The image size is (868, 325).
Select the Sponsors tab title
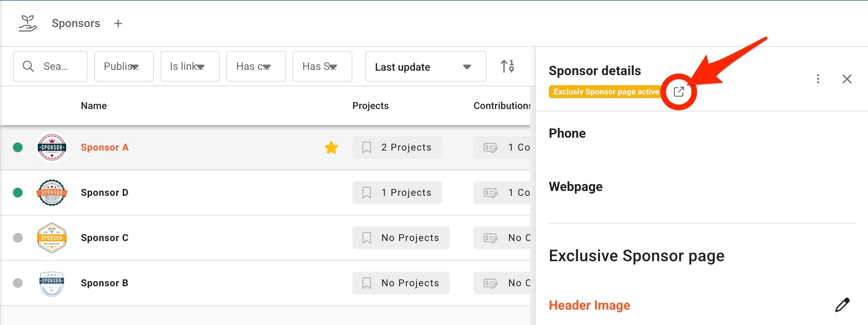(76, 23)
